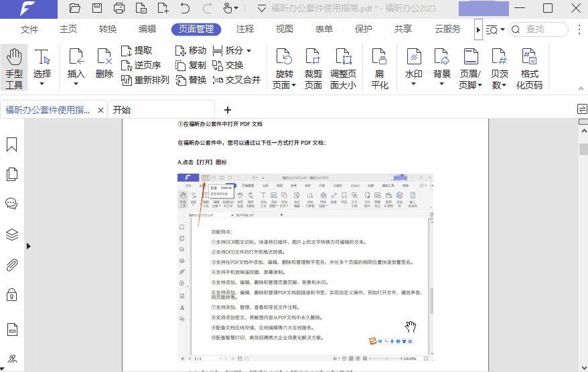This screenshot has width=588, height=372.
Task: Print the document via printer icon
Action: [x=119, y=8]
